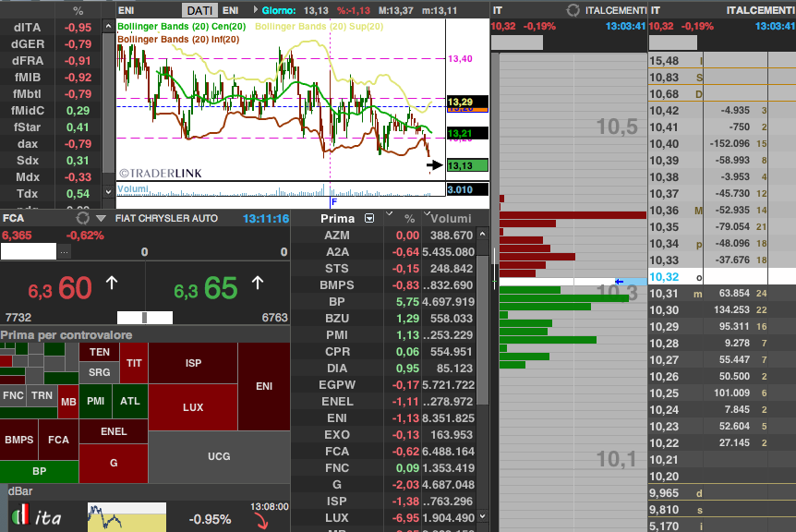796x532 pixels.
Task: Select the ENI tile in the heatmap
Action: click(264, 386)
